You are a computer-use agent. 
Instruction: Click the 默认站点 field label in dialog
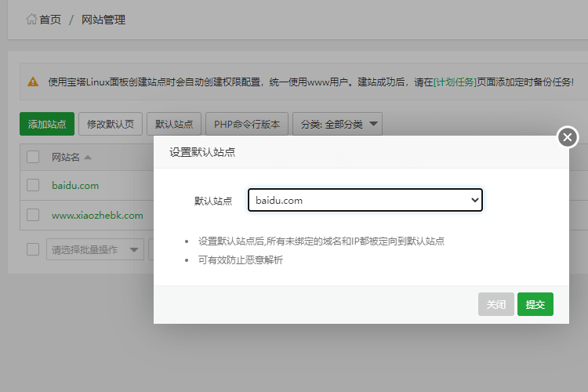(x=213, y=201)
